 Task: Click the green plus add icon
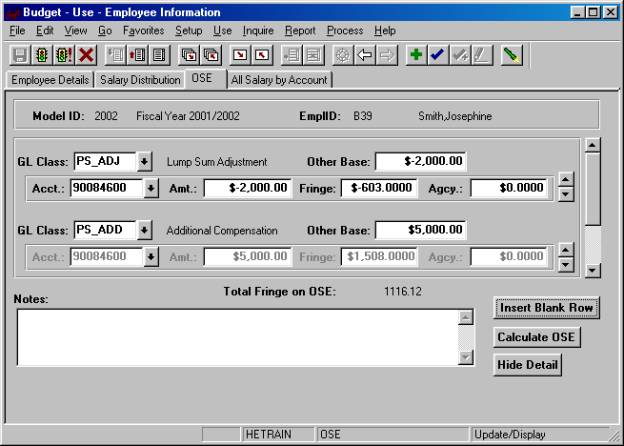[416, 56]
